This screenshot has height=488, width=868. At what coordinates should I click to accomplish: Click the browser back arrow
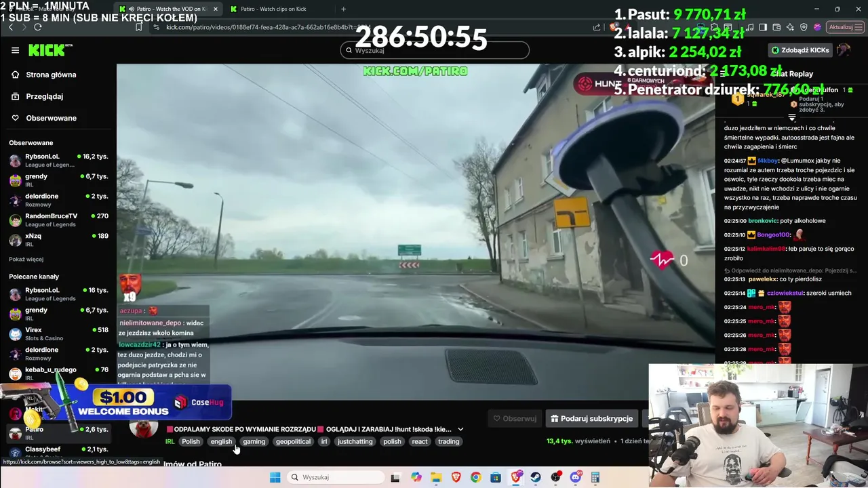[x=10, y=27]
